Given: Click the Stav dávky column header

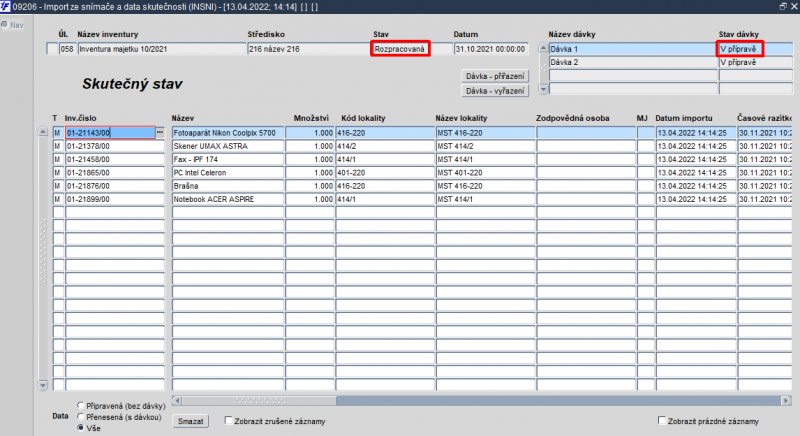Looking at the screenshot, I should pyautogui.click(x=739, y=34).
